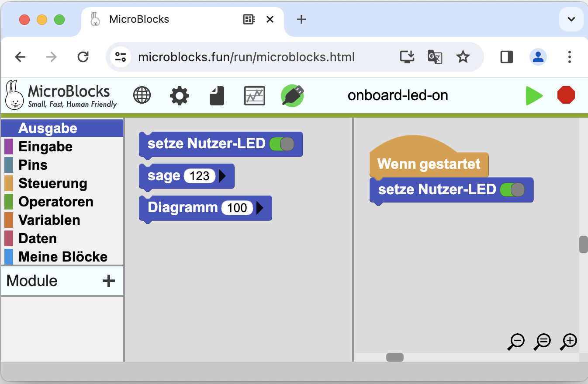Toggle the Nutzer-LED switch in the palette

pyautogui.click(x=282, y=144)
